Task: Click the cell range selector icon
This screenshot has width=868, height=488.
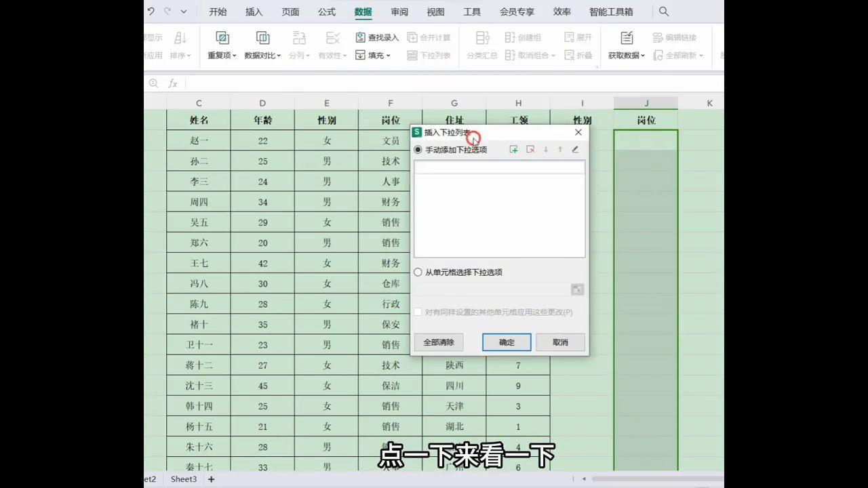Action: (x=577, y=289)
